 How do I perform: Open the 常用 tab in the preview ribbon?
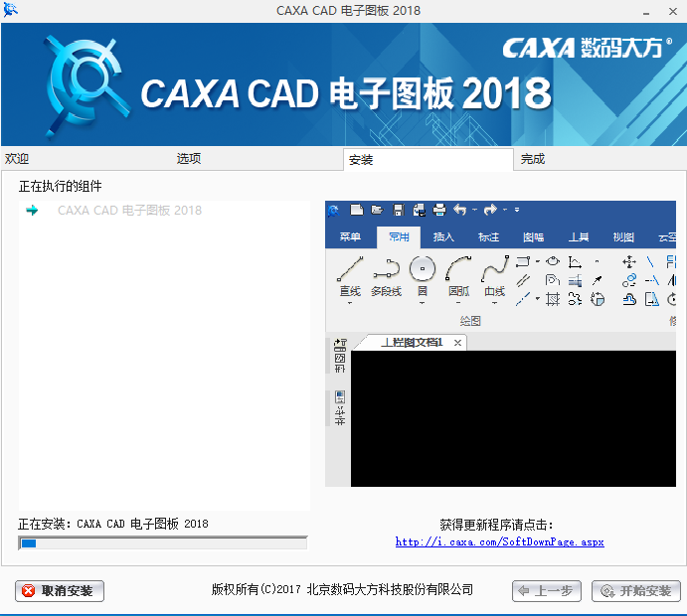tap(399, 237)
